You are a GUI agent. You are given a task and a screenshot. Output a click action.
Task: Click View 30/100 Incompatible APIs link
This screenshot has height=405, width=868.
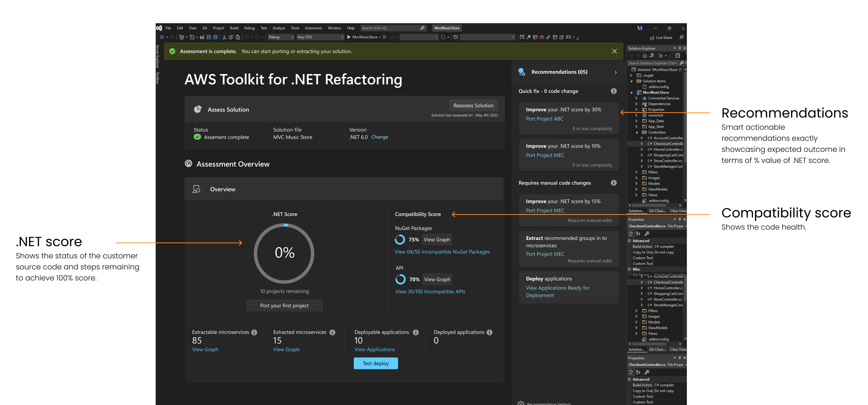[x=430, y=291]
